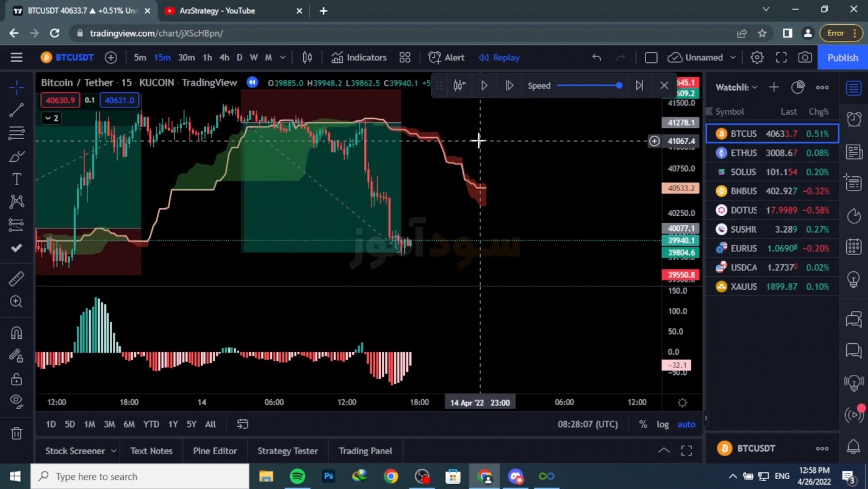Open price scale settings gear
Viewport: 868px width, 489px height.
(x=682, y=402)
